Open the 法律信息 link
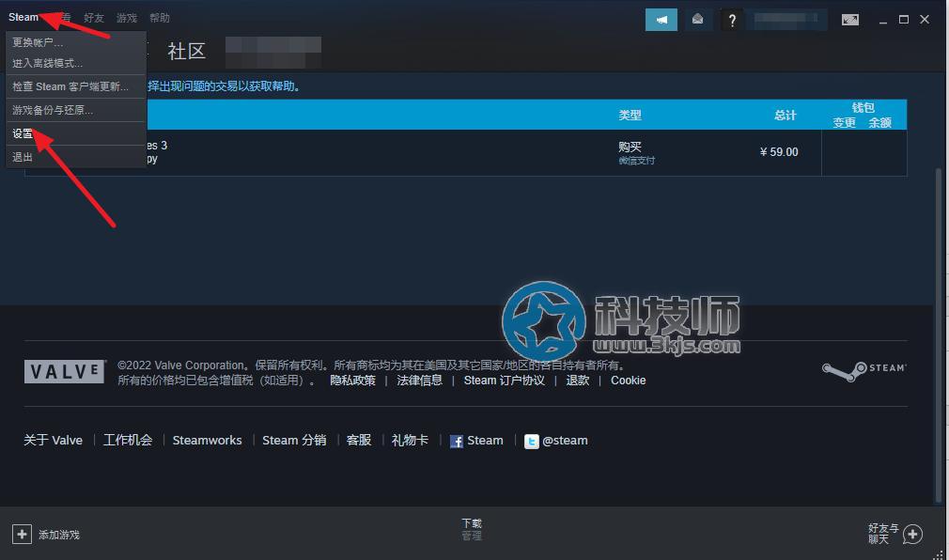The width and height of the screenshot is (949, 560). (419, 381)
